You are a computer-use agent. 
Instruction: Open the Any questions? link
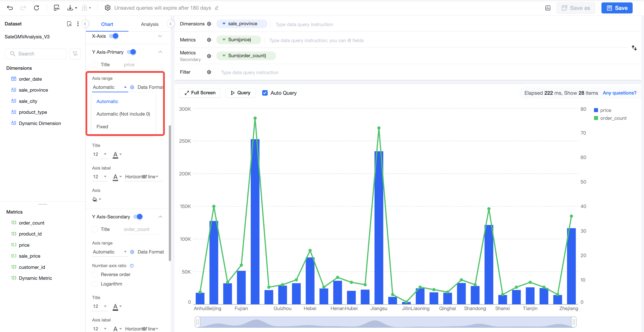[x=619, y=93]
